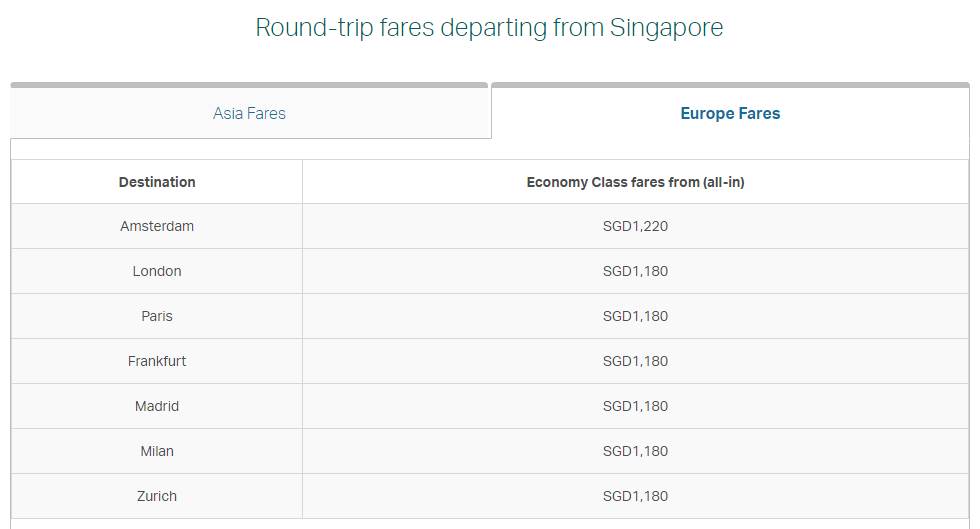980x529 pixels.
Task: Pick the Paris destination row
Action: tap(157, 316)
